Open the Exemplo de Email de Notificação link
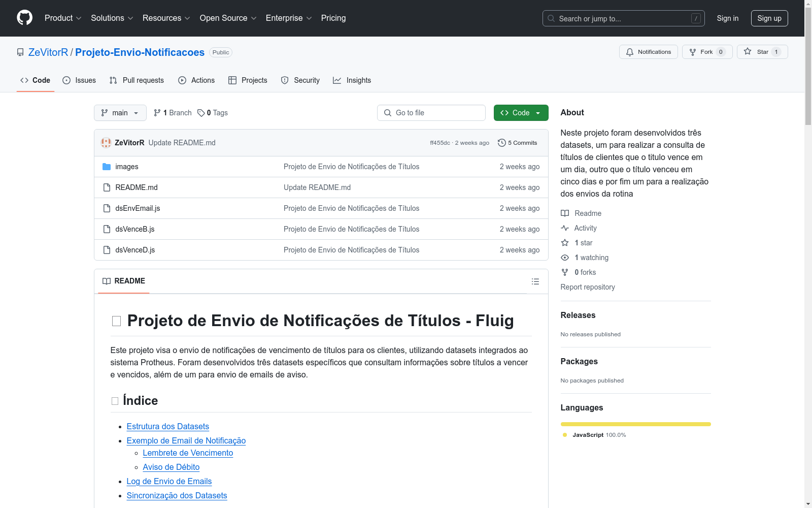812x508 pixels. (186, 441)
